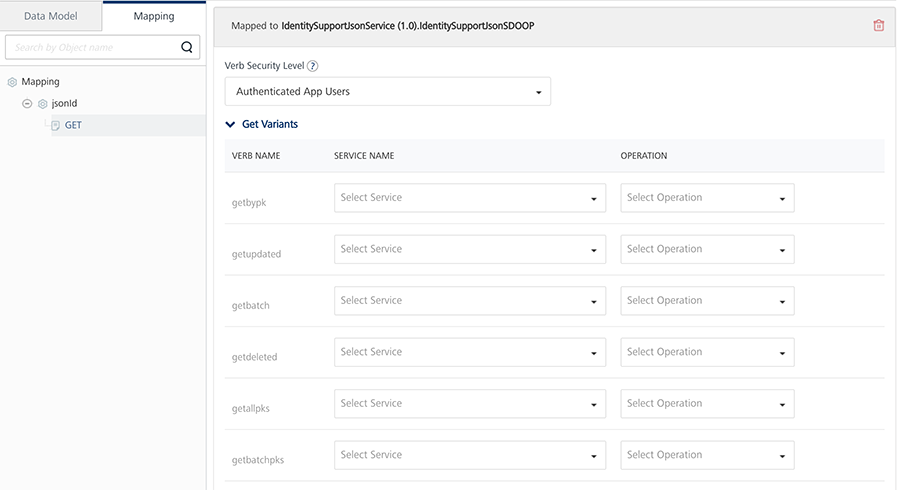Open the Authenticated App Users dropdown
Screen dimensions: 902x490
tap(387, 92)
